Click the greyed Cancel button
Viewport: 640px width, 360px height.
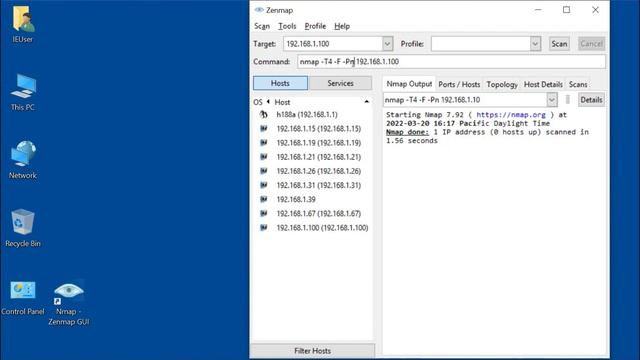click(x=591, y=44)
